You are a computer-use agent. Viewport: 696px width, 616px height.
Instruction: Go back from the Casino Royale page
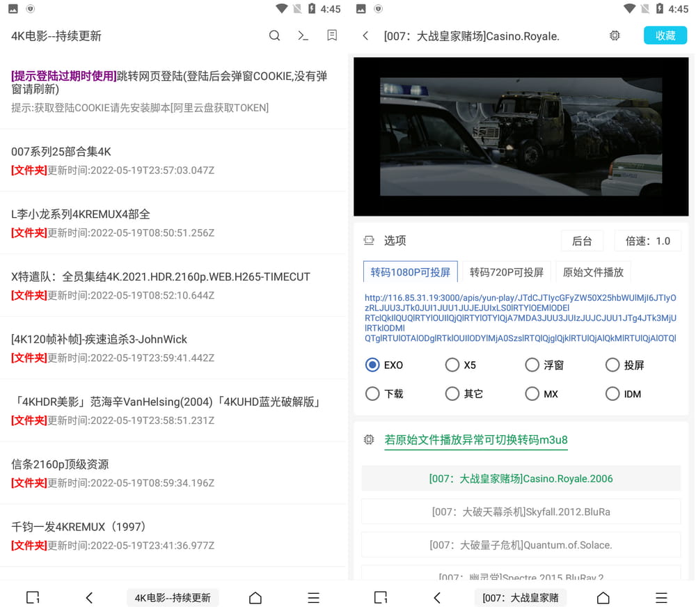point(365,35)
